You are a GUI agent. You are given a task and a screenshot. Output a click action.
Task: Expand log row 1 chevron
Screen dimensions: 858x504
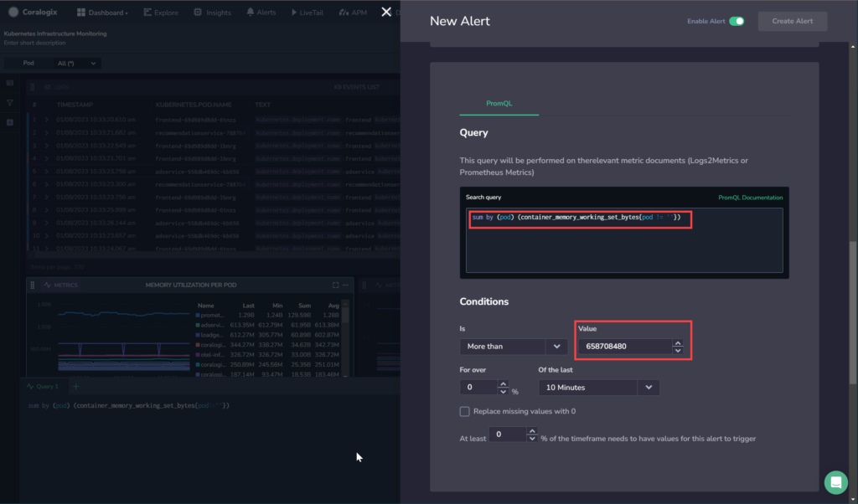tap(47, 120)
